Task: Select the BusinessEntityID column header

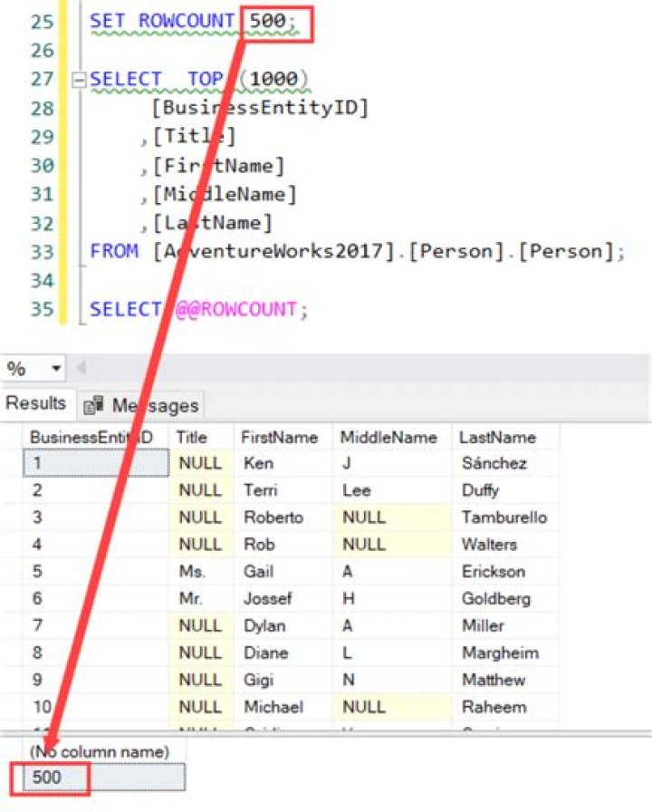Action: pyautogui.click(x=96, y=437)
